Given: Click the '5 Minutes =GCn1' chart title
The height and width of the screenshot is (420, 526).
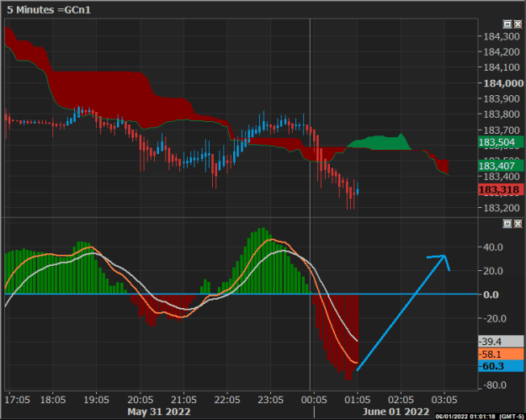Looking at the screenshot, I should pyautogui.click(x=49, y=10).
